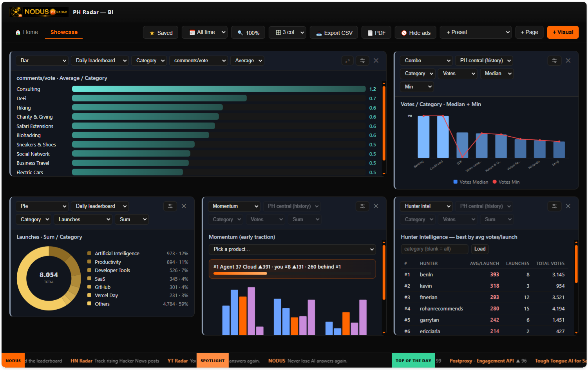Open the Pick a product dropdown
This screenshot has height=370, width=588.
292,249
